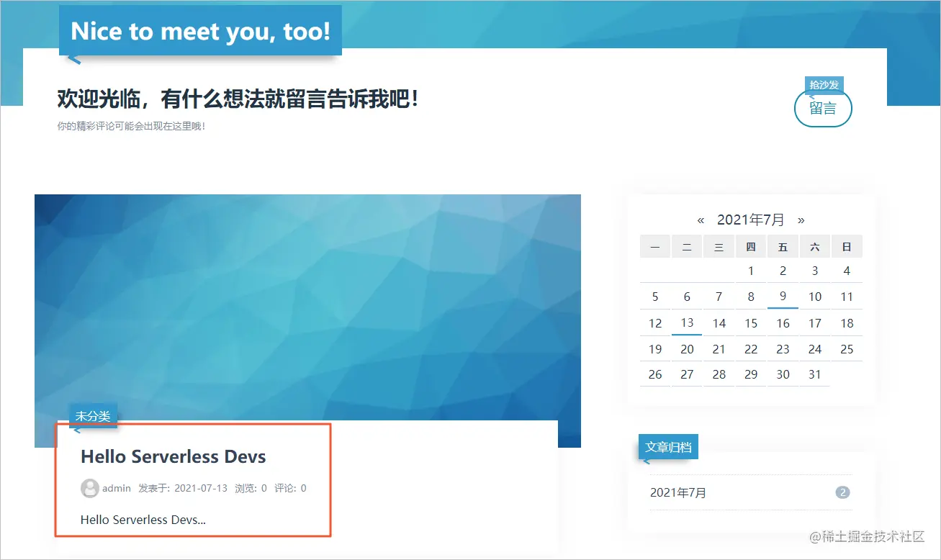The width and height of the screenshot is (941, 560).
Task: Click calendar day 15
Action: tap(751, 323)
